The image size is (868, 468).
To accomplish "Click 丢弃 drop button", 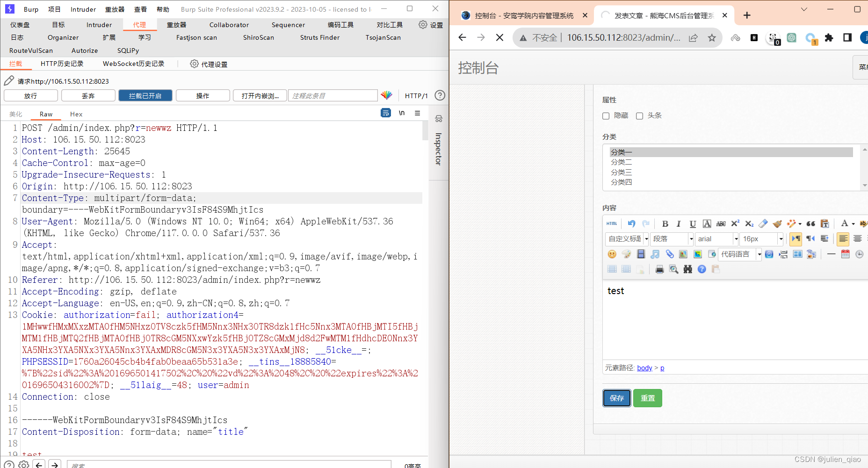I will click(88, 95).
